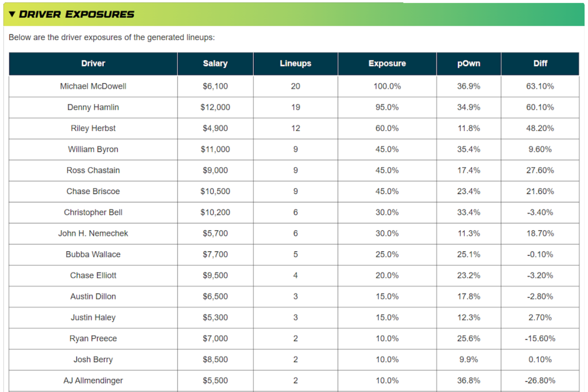Image resolution: width=588 pixels, height=392 pixels.
Task: Click Denny Hamlin's name in table
Action: [93, 107]
